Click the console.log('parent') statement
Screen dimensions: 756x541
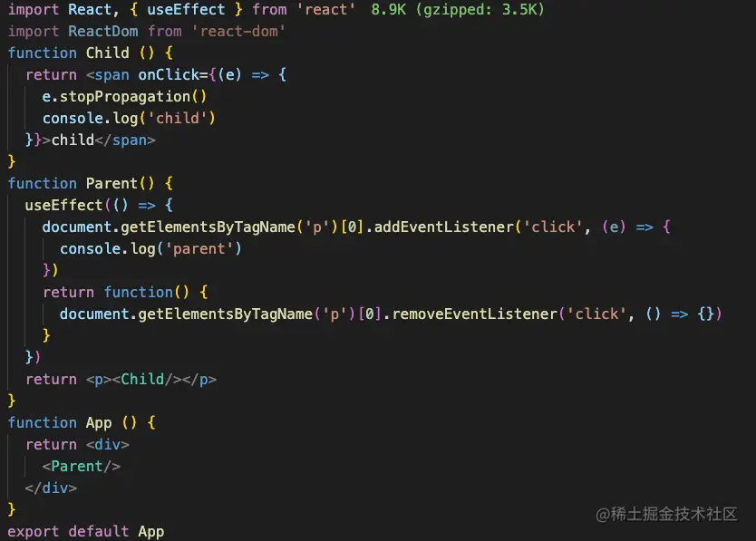pyautogui.click(x=150, y=249)
